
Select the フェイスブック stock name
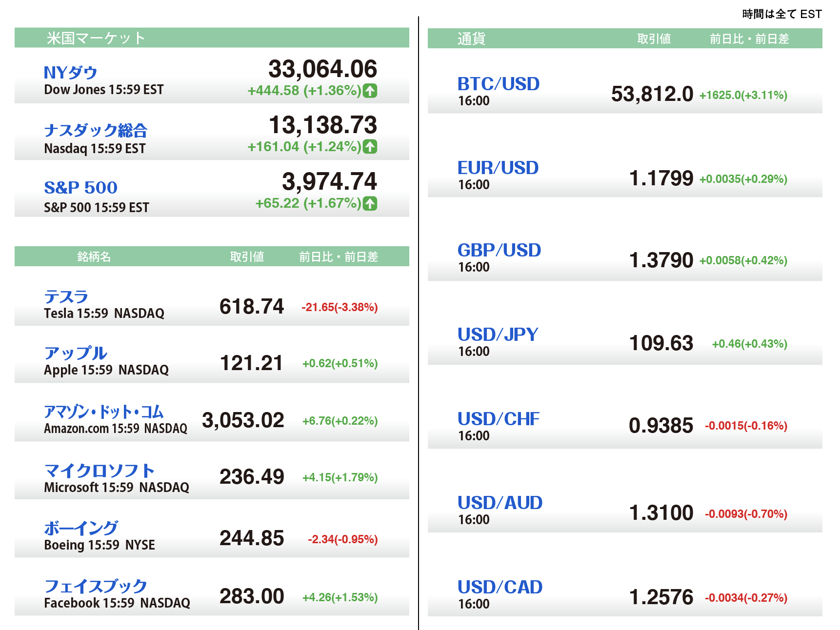point(96,586)
